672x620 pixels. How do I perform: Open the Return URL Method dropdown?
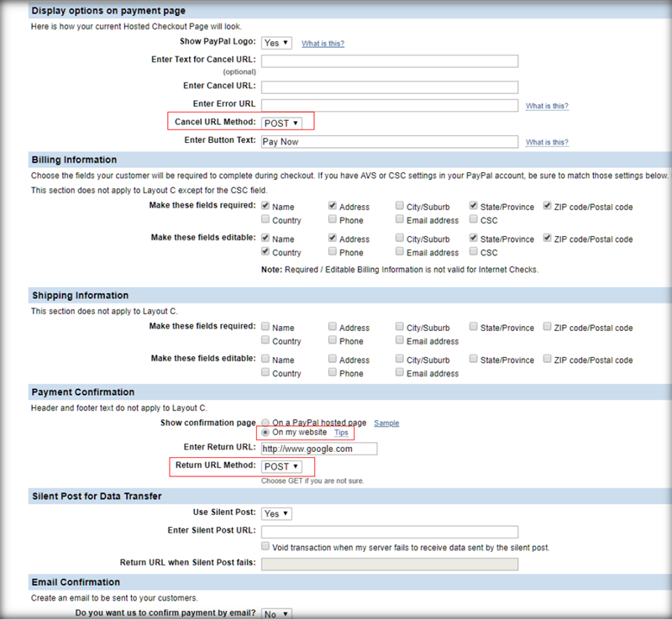(x=283, y=466)
